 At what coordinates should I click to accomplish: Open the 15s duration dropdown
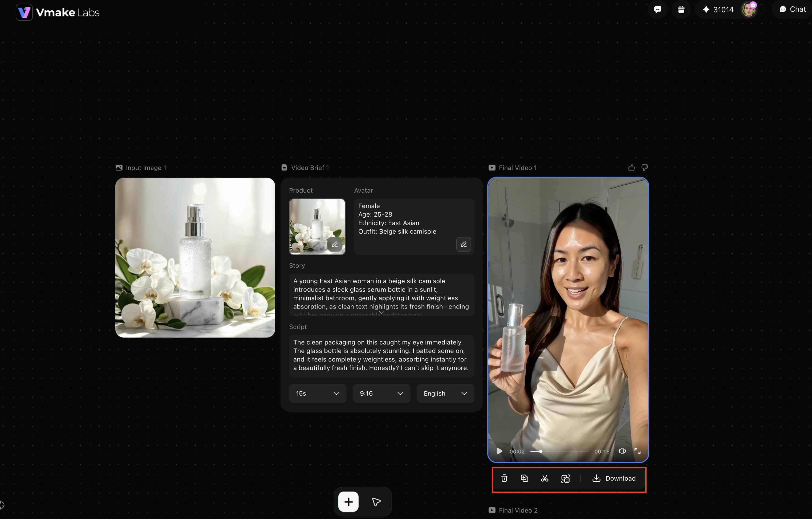318,394
